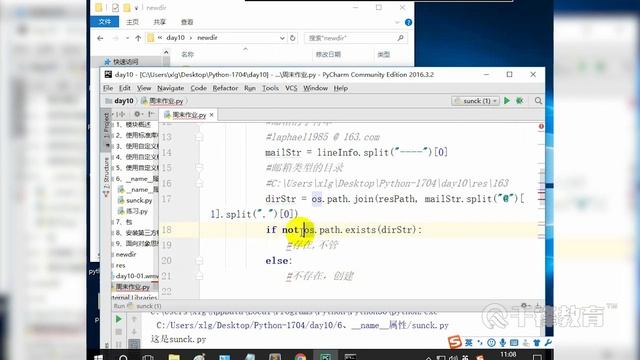Click the Explorer search box for newdir
This screenshot has height=360, width=640.
click(x=355, y=38)
